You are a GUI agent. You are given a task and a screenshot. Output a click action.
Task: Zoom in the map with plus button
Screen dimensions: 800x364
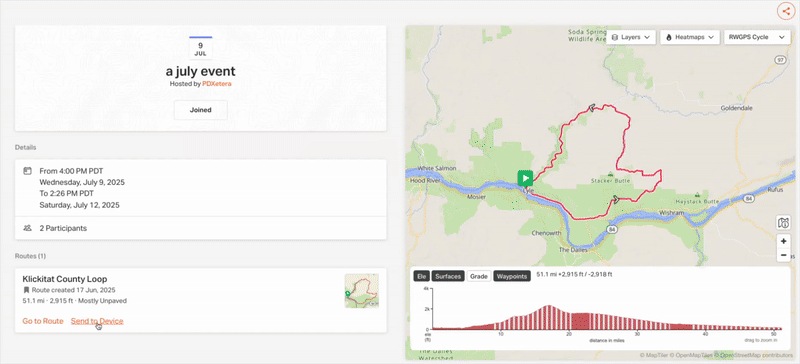[784, 241]
